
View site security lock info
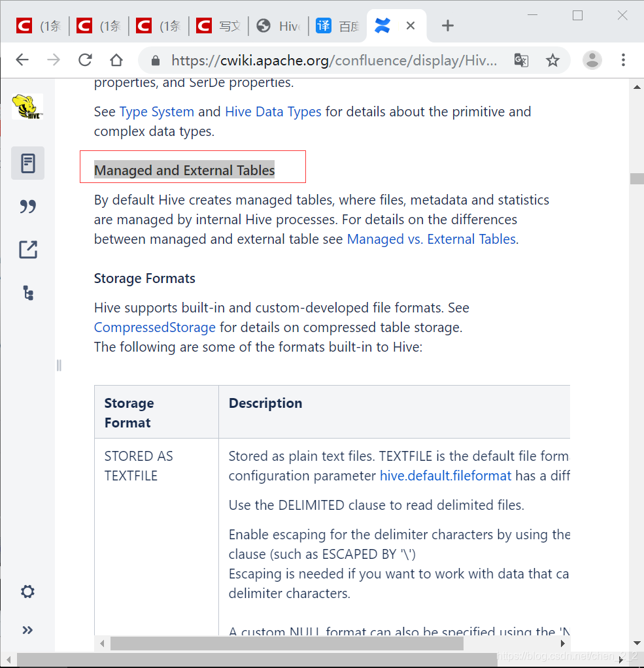(x=156, y=61)
